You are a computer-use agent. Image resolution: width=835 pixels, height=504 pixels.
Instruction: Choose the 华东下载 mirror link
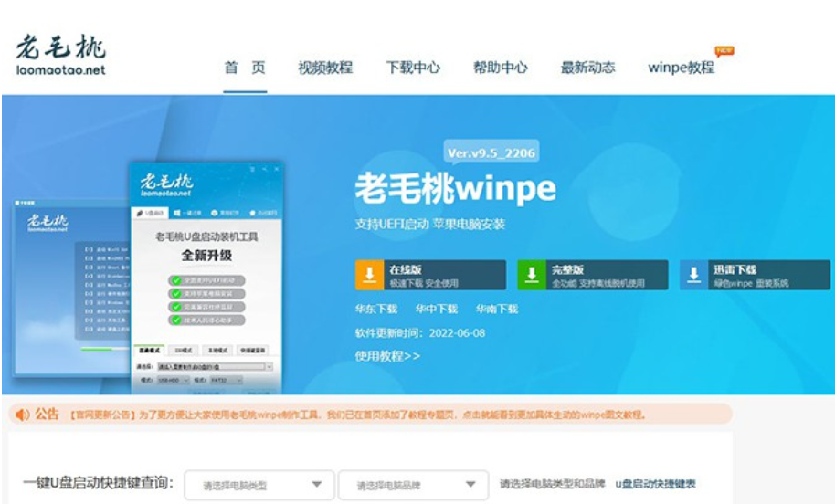pyautogui.click(x=376, y=309)
